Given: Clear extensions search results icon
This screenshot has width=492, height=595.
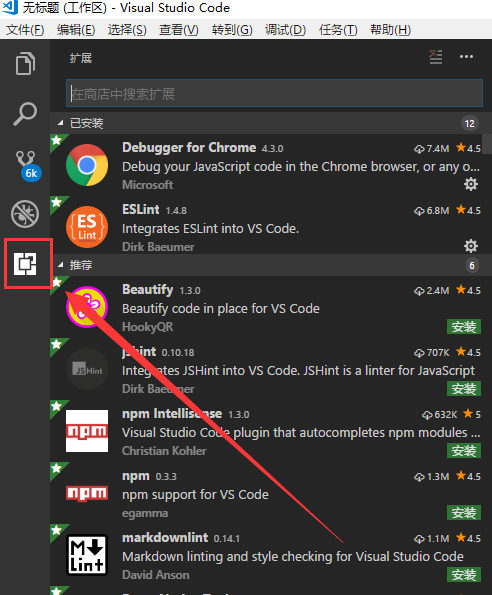Looking at the screenshot, I should coord(435,57).
